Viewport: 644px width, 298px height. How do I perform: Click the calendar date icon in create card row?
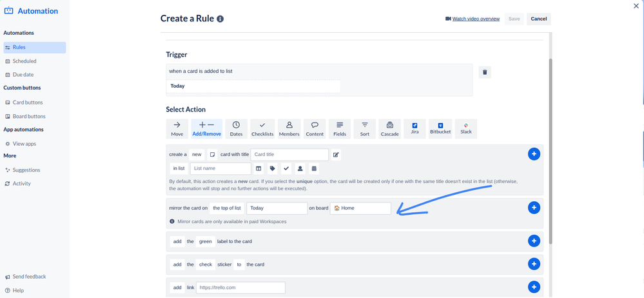click(314, 168)
